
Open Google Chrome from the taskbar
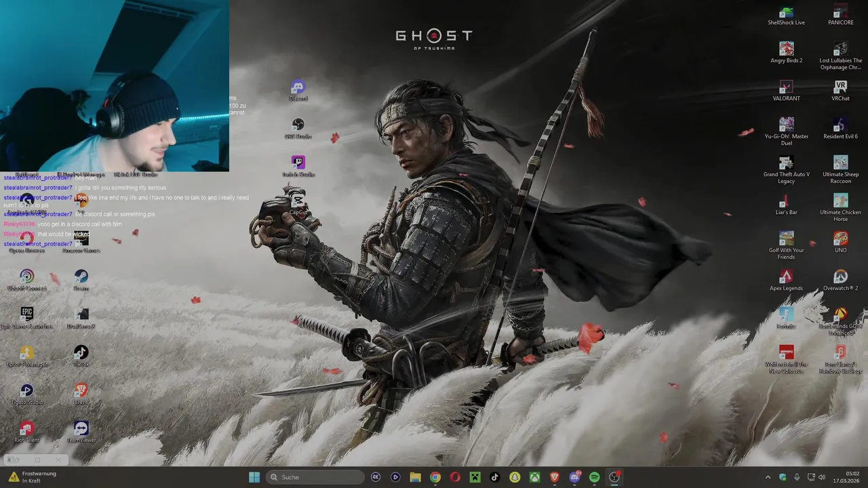[435, 477]
